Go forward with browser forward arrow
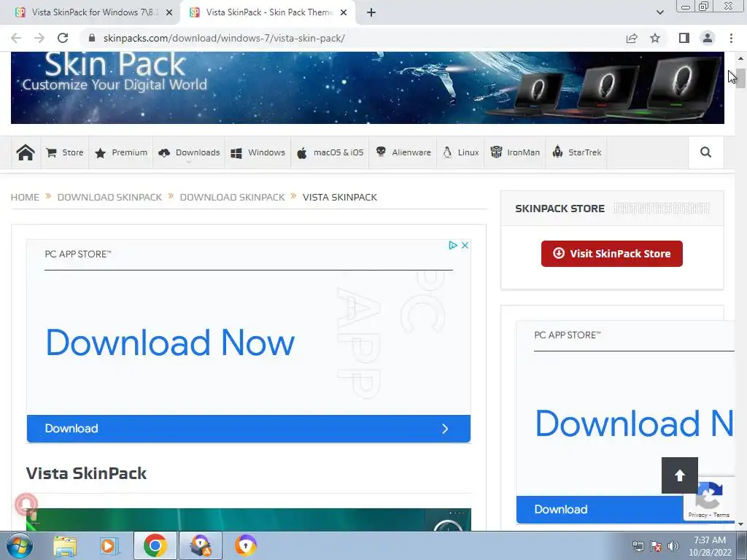Screen dimensions: 747x560 coord(39,38)
